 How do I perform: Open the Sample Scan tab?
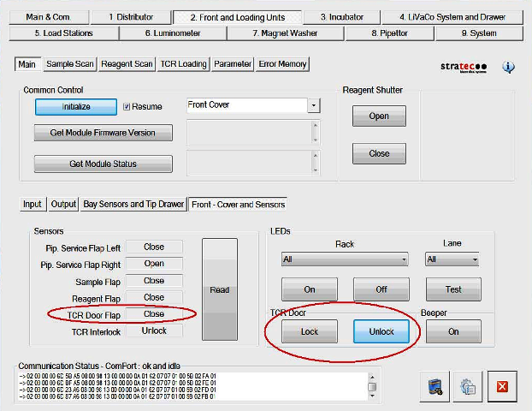point(70,64)
